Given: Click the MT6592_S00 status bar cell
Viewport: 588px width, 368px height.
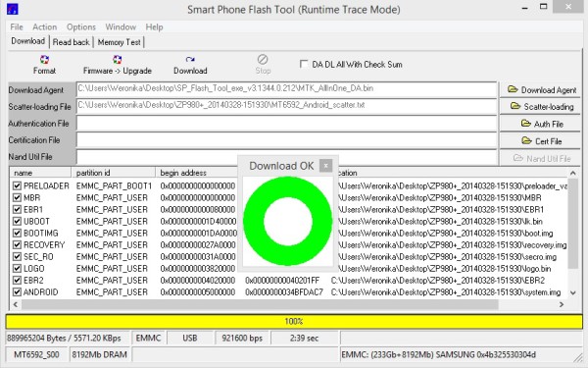Looking at the screenshot, I should (x=36, y=354).
